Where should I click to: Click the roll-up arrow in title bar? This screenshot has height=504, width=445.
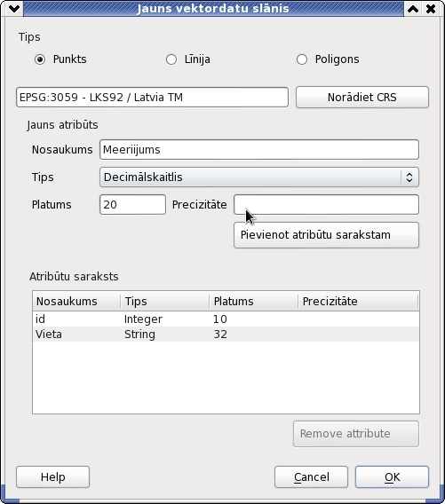click(x=413, y=9)
